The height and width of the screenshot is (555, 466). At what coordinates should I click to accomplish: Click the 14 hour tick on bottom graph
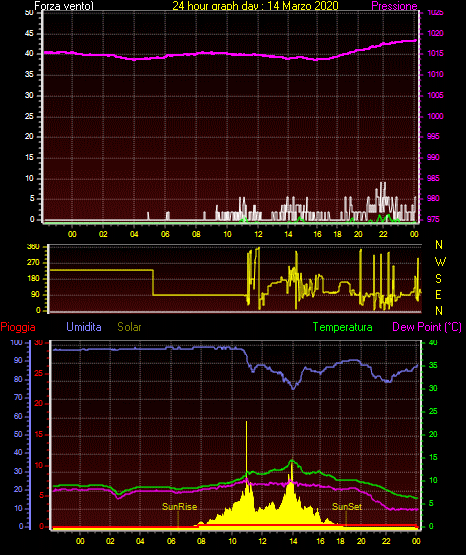click(293, 541)
